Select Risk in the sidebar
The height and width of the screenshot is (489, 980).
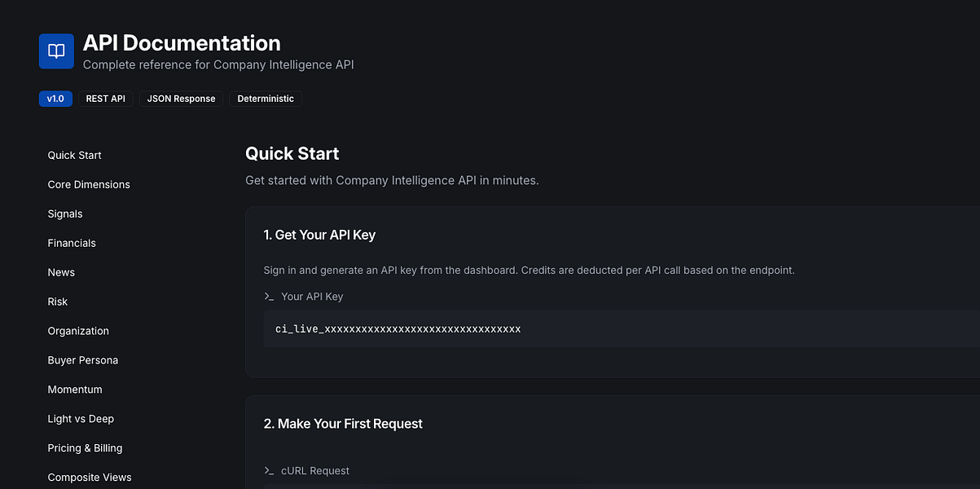pos(58,302)
